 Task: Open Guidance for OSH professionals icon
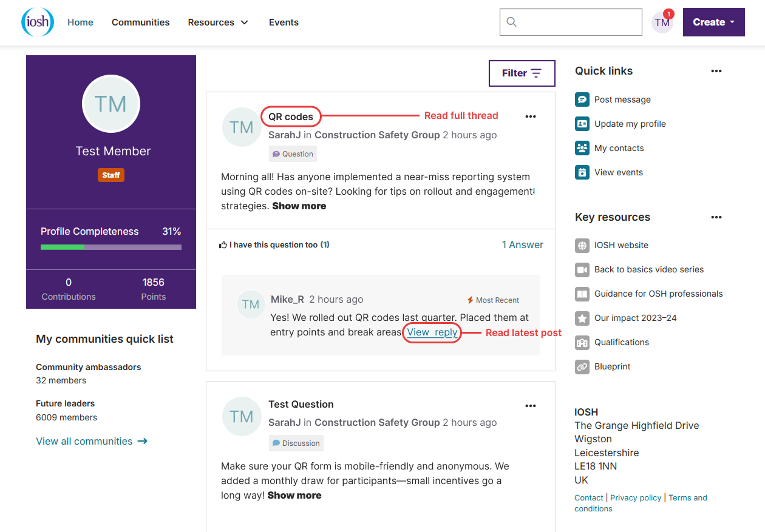[x=582, y=294]
